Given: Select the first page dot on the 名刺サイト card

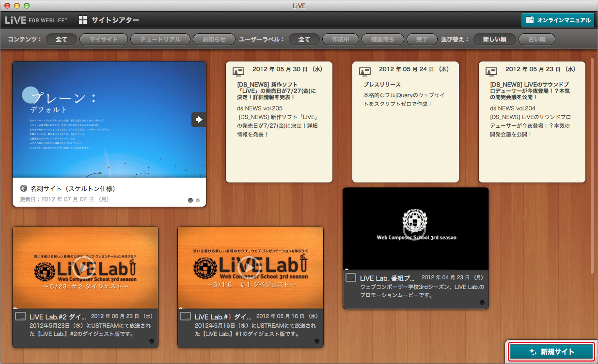Looking at the screenshot, I should [x=190, y=200].
